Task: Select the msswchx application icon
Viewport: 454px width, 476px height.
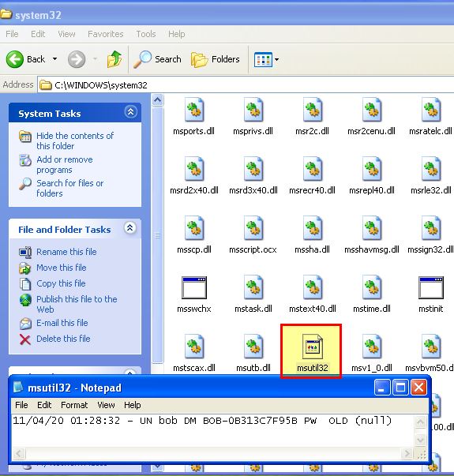Action: 194,287
